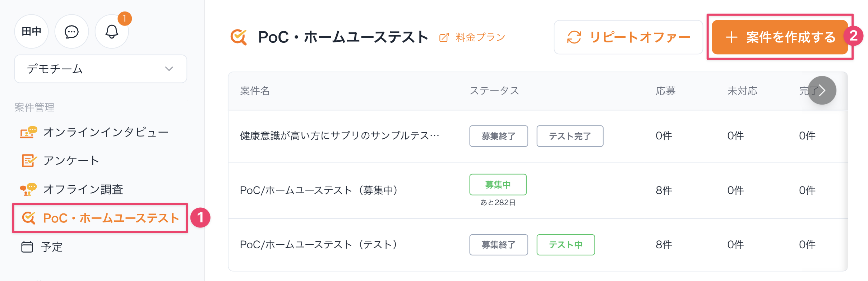Click the green 募集中 status badge
The image size is (868, 281).
click(498, 185)
